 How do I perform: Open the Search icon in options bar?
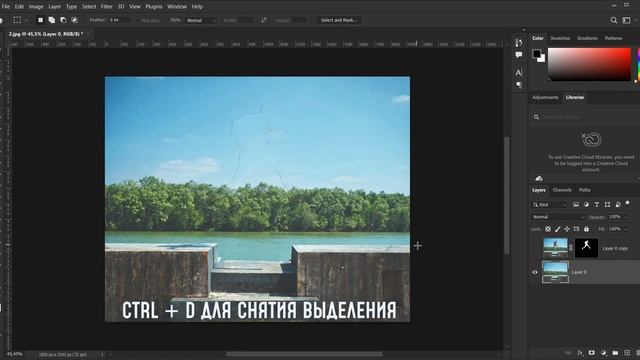click(x=613, y=20)
